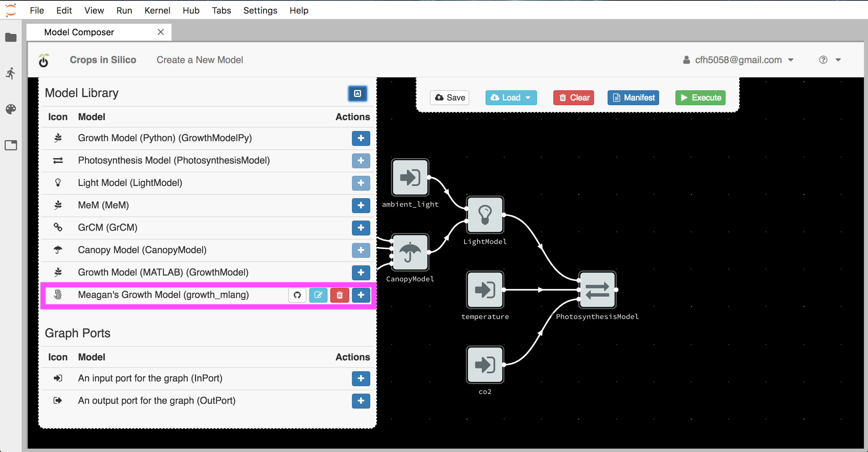This screenshot has height=452, width=868.
Task: Click 'Light Model (LightModel)' row text
Action: click(130, 183)
